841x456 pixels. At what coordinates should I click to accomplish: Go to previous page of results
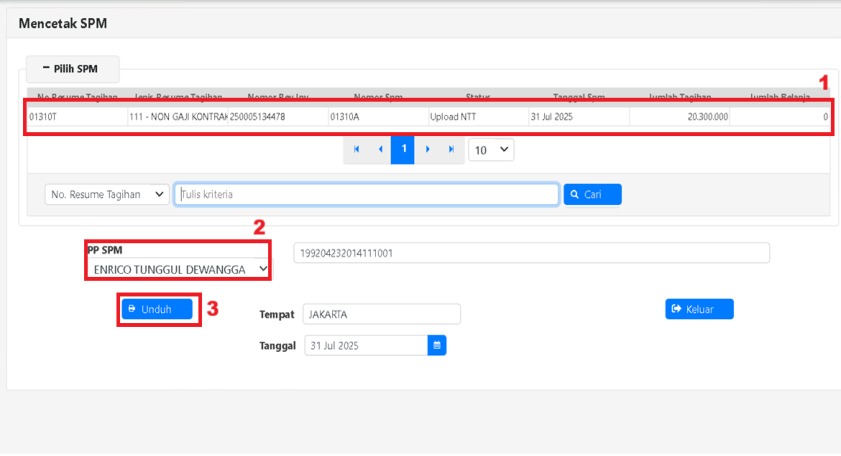click(x=380, y=150)
